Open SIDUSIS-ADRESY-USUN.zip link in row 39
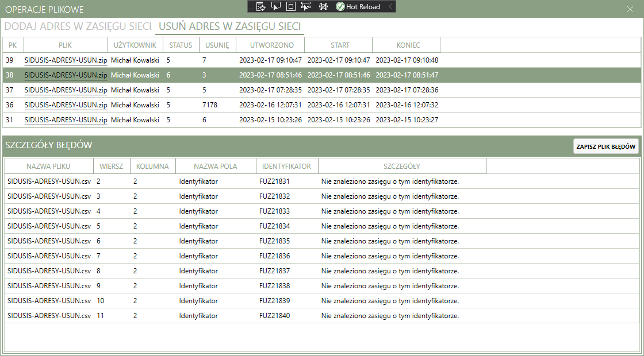 pos(66,60)
